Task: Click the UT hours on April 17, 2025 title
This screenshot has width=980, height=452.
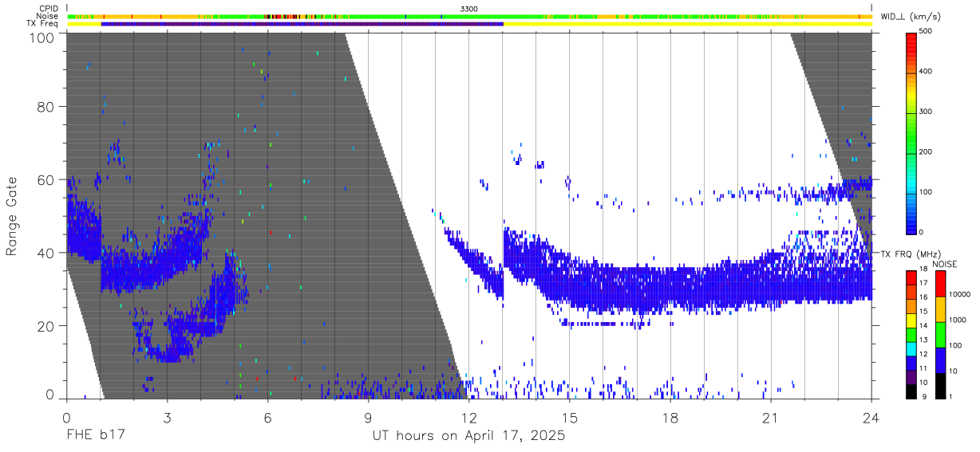Action: click(468, 436)
